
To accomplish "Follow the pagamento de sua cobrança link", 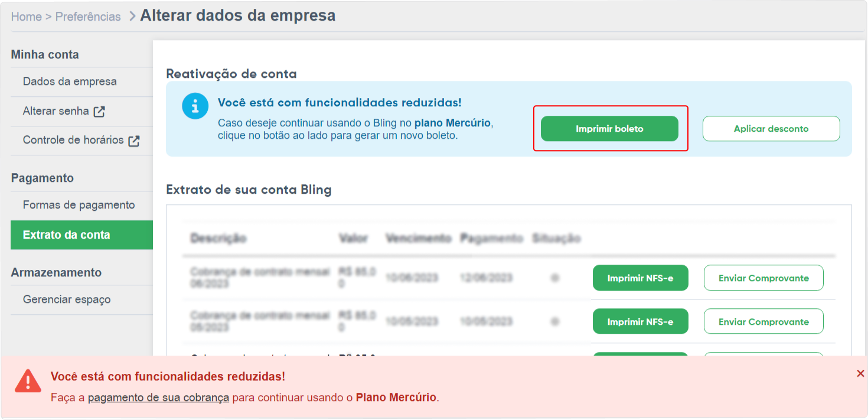I will 158,398.
